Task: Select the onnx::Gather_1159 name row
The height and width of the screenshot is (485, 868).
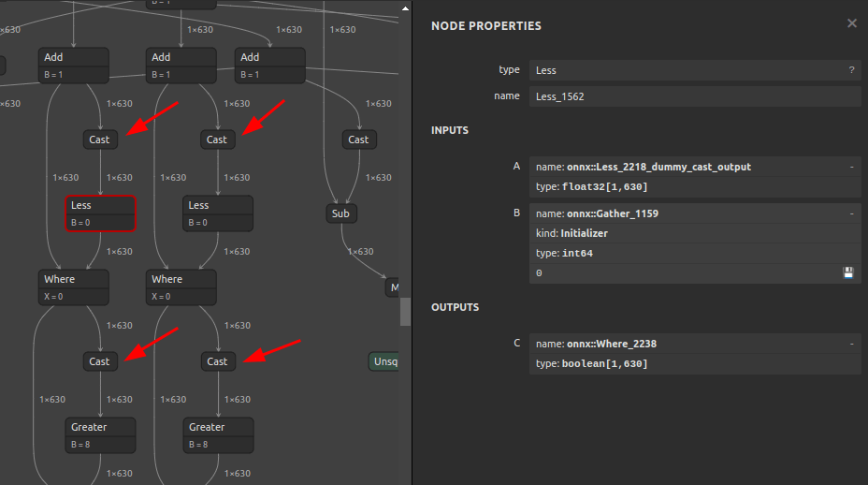Action: point(695,213)
